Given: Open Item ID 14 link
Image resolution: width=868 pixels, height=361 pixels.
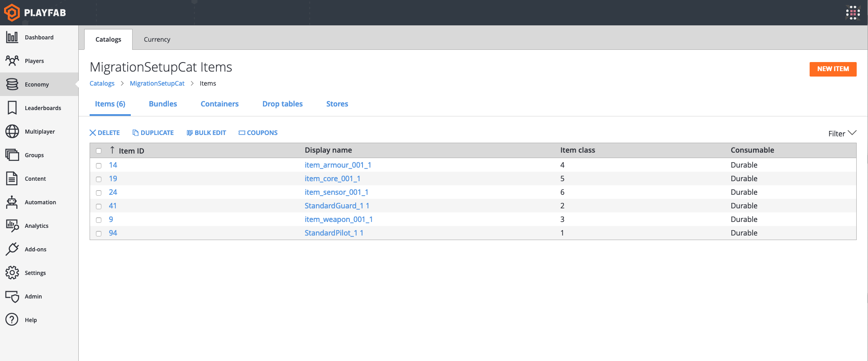Looking at the screenshot, I should [x=113, y=165].
